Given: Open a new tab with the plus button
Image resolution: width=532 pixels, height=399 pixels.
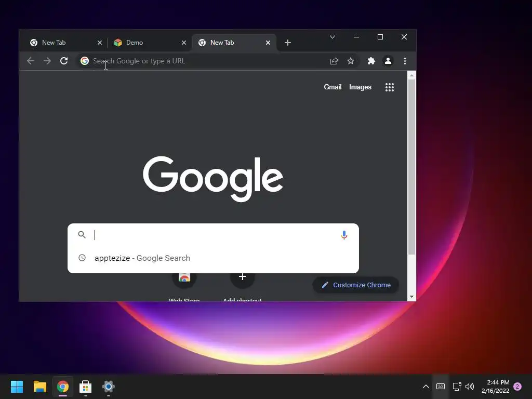Looking at the screenshot, I should [288, 43].
